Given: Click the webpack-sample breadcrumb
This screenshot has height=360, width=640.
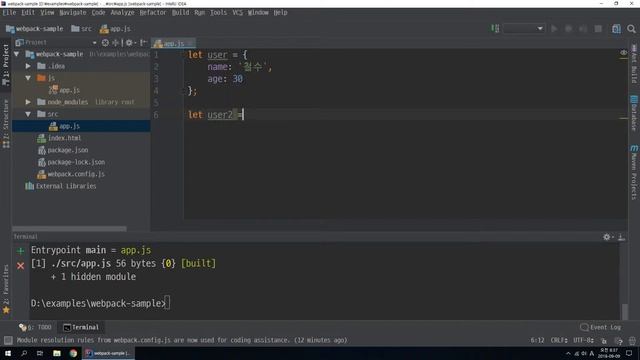Looking at the screenshot, I should [x=35, y=29].
